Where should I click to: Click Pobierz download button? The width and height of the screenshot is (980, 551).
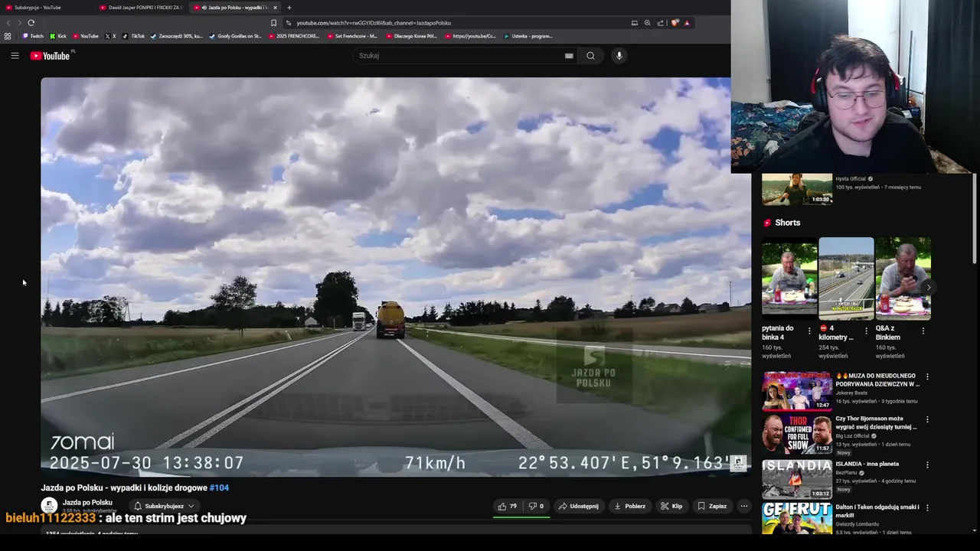[x=629, y=506]
